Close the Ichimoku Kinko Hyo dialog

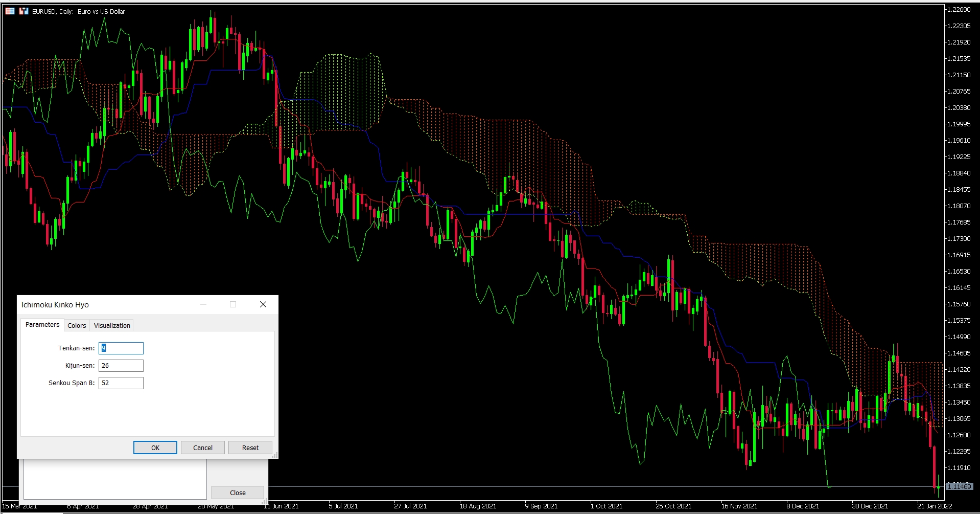coord(263,304)
